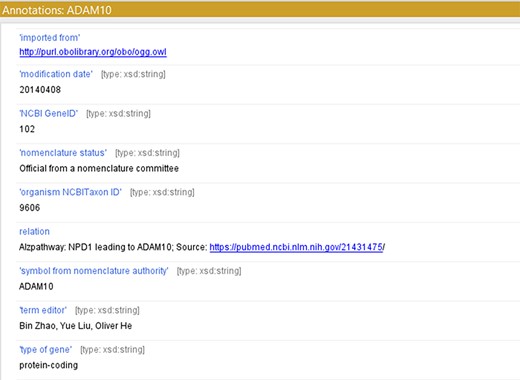Click the 'Official from a nomenclature committee' value
The width and height of the screenshot is (520, 380).
[x=99, y=168]
